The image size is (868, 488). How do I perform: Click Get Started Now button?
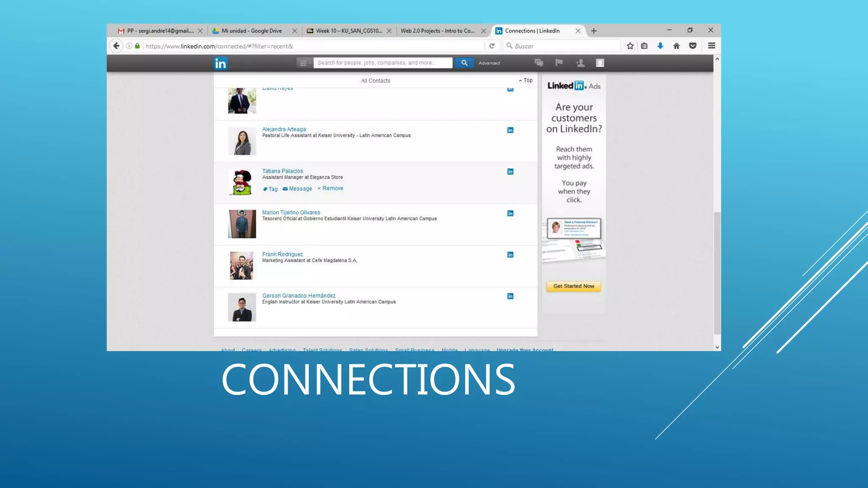point(573,286)
